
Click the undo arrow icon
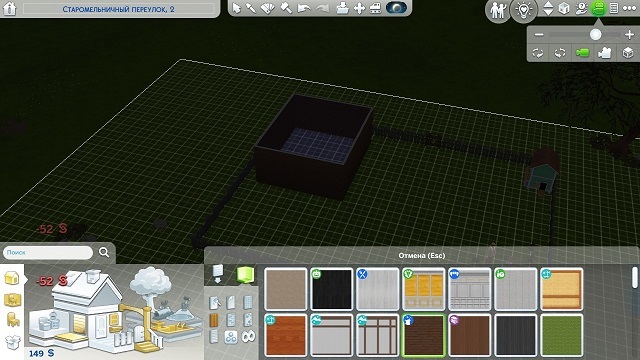304,8
